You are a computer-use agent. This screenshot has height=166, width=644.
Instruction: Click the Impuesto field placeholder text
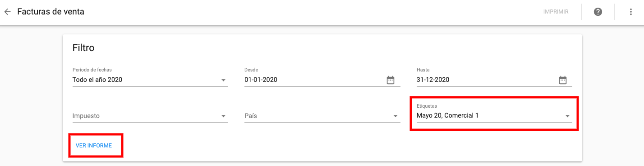(x=86, y=116)
